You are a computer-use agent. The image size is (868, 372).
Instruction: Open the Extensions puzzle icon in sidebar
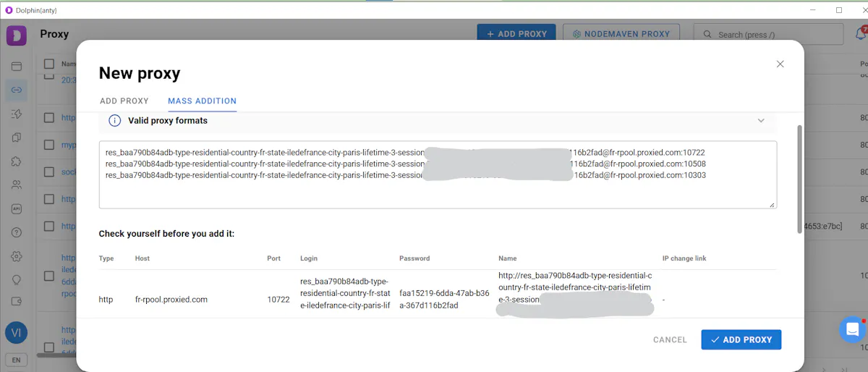coord(16,161)
